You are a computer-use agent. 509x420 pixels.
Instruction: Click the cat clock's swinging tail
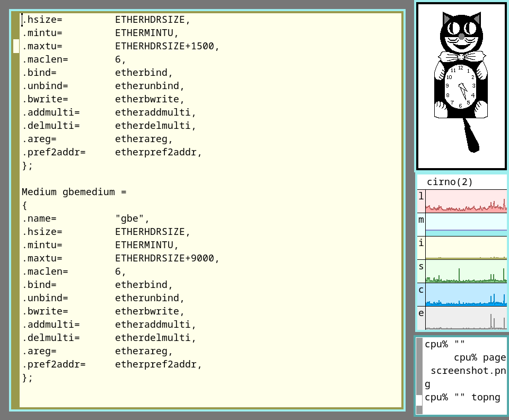click(x=470, y=135)
